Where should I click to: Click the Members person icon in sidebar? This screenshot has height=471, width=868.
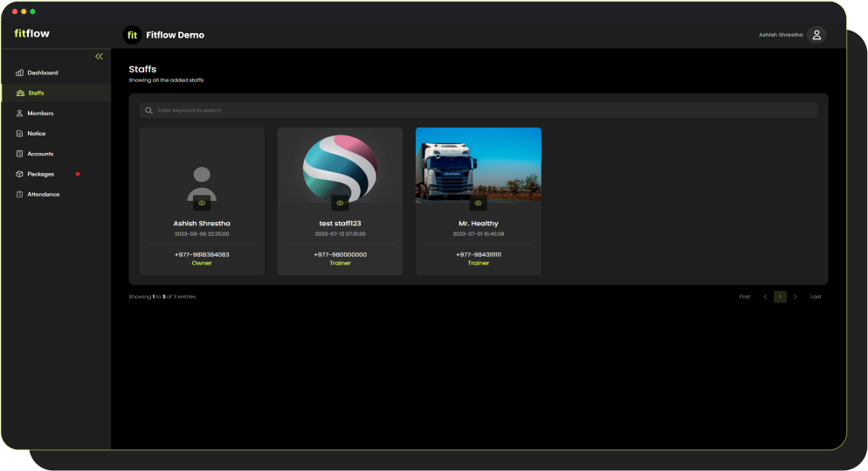(x=19, y=113)
